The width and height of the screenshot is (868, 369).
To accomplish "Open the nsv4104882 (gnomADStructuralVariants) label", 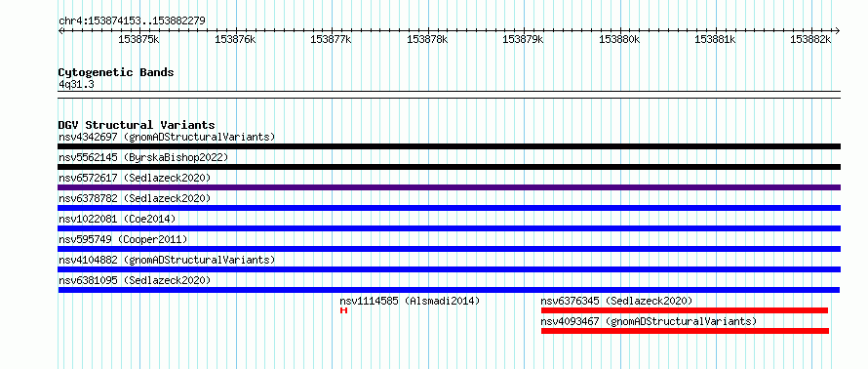I will [167, 260].
